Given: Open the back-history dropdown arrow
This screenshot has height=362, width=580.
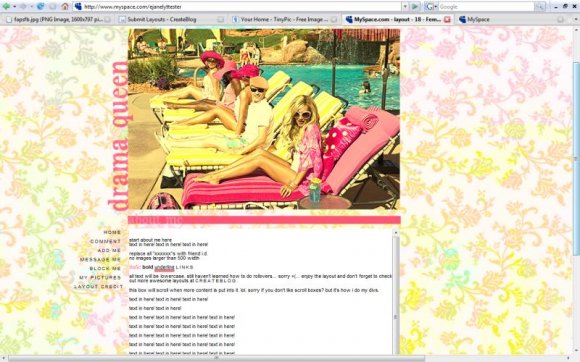Looking at the screenshot, I should (x=14, y=7).
